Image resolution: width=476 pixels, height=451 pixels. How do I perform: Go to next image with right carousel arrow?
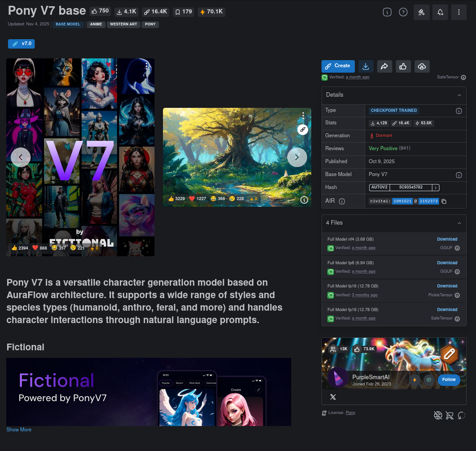click(x=297, y=157)
